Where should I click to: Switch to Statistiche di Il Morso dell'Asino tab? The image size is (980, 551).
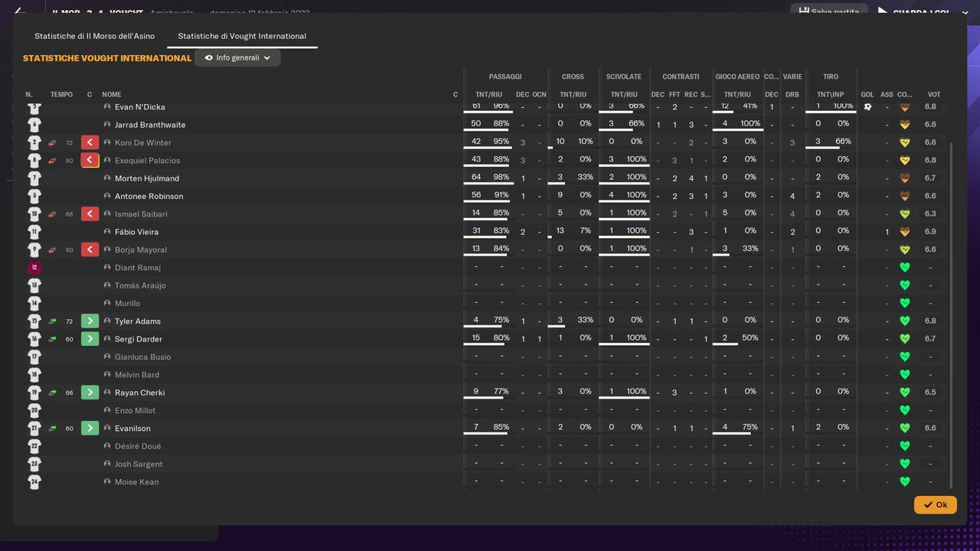coord(94,36)
